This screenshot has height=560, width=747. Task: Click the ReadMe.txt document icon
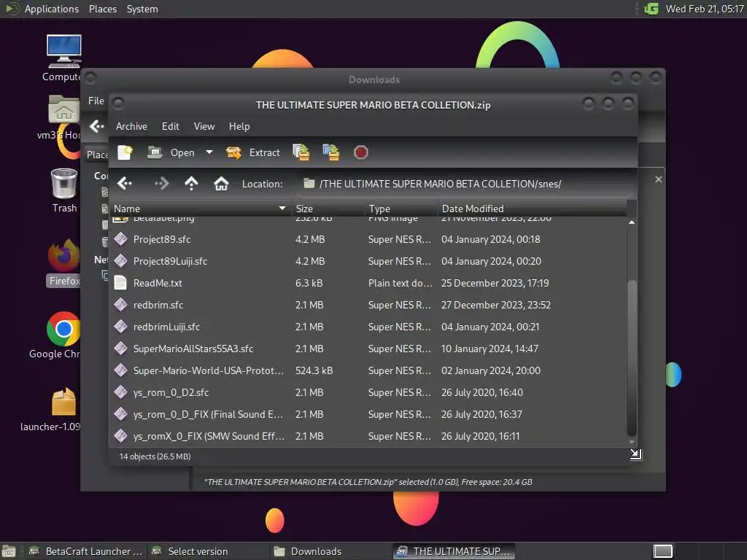pyautogui.click(x=120, y=283)
